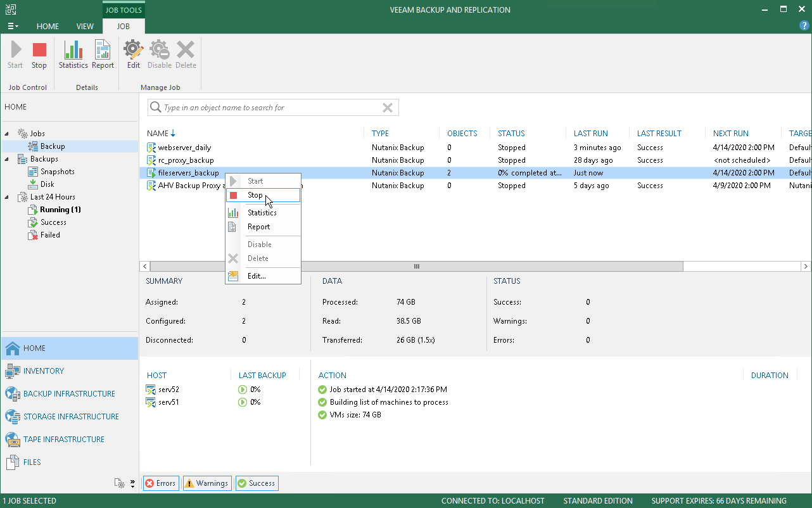Click the fileservers_backup job icon
This screenshot has height=508, width=812.
tap(151, 173)
